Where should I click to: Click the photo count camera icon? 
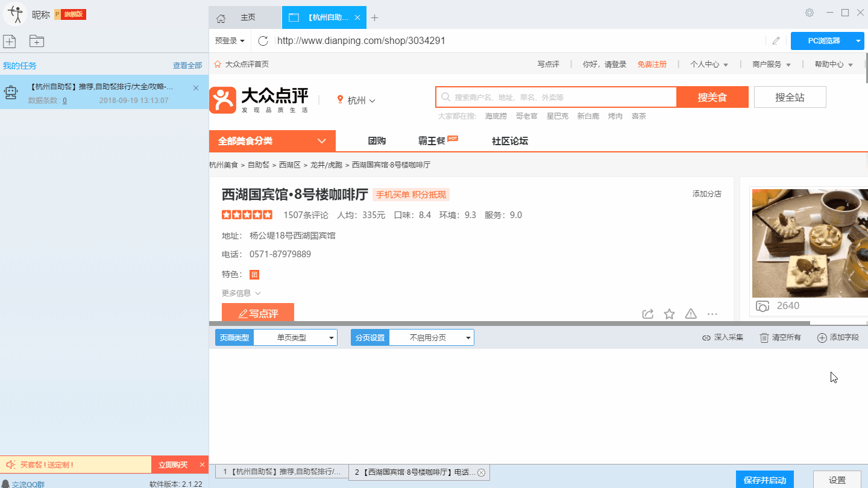[x=763, y=306]
